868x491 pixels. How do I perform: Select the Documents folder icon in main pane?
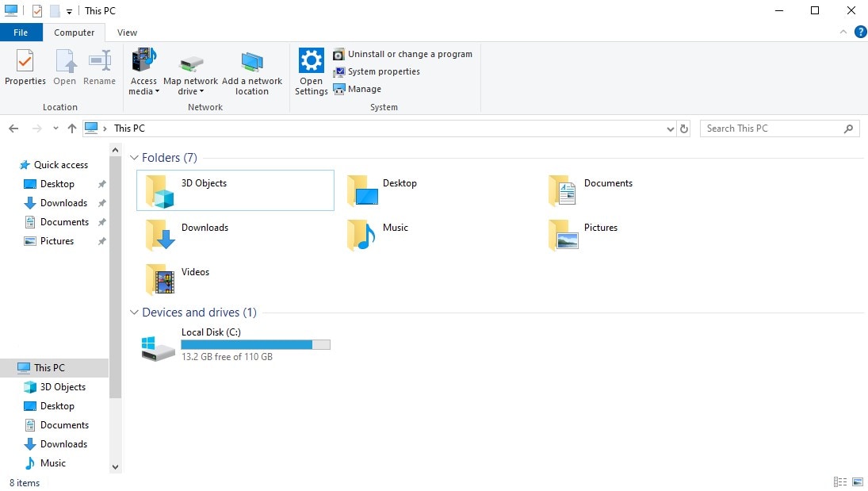563,191
